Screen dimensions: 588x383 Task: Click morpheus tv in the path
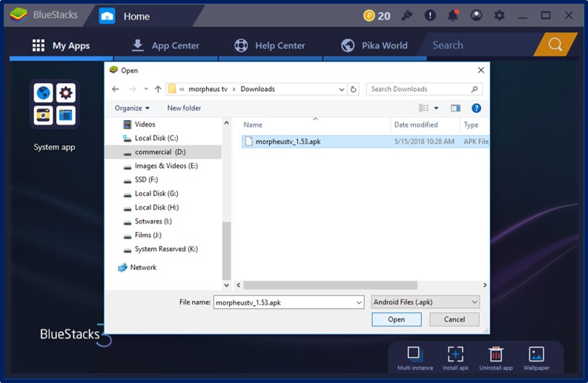click(x=208, y=89)
